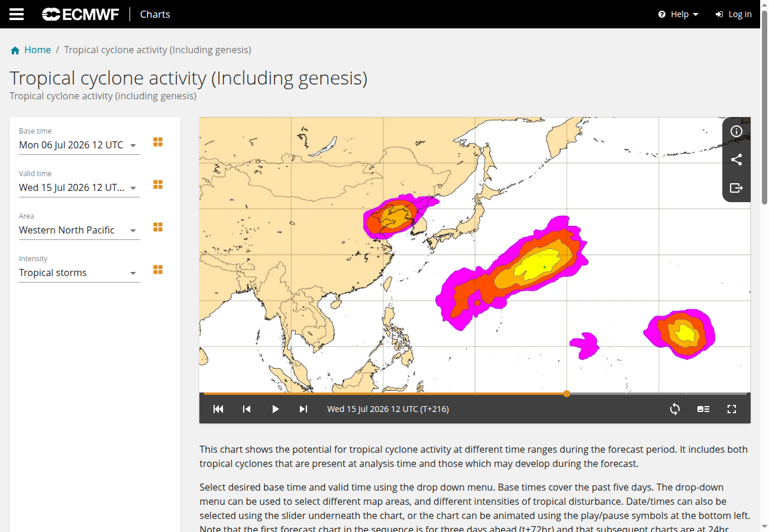
Task: Toggle fullscreen chart view
Action: pos(732,409)
